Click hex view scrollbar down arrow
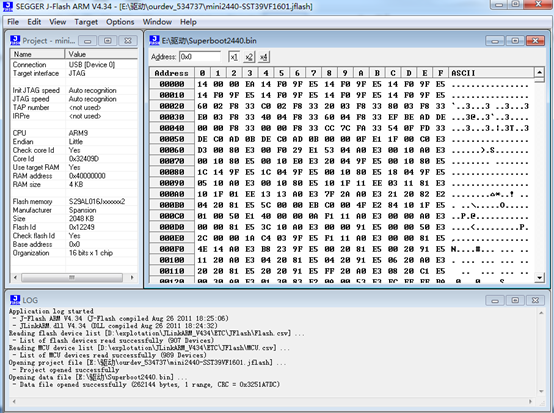 [x=539, y=278]
